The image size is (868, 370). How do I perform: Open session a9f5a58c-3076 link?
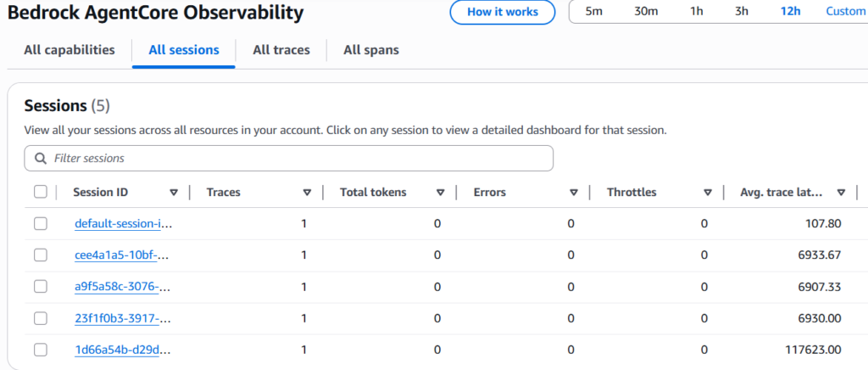pyautogui.click(x=124, y=287)
